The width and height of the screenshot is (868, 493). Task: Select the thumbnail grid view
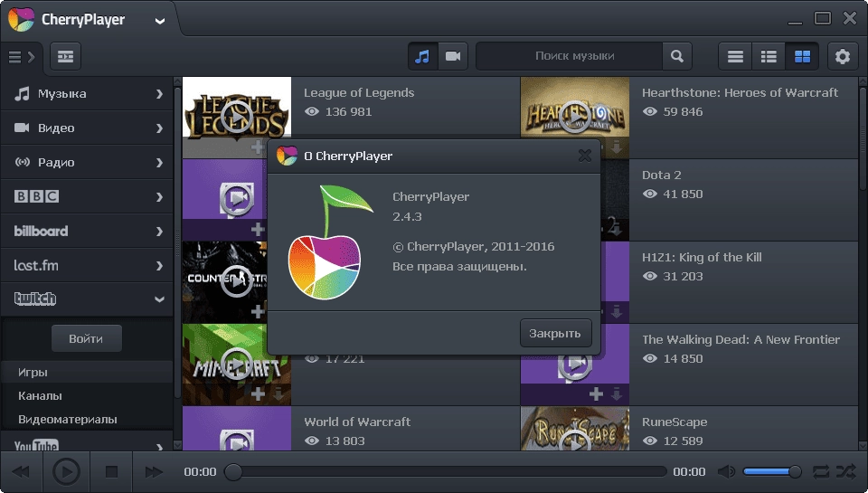(802, 56)
